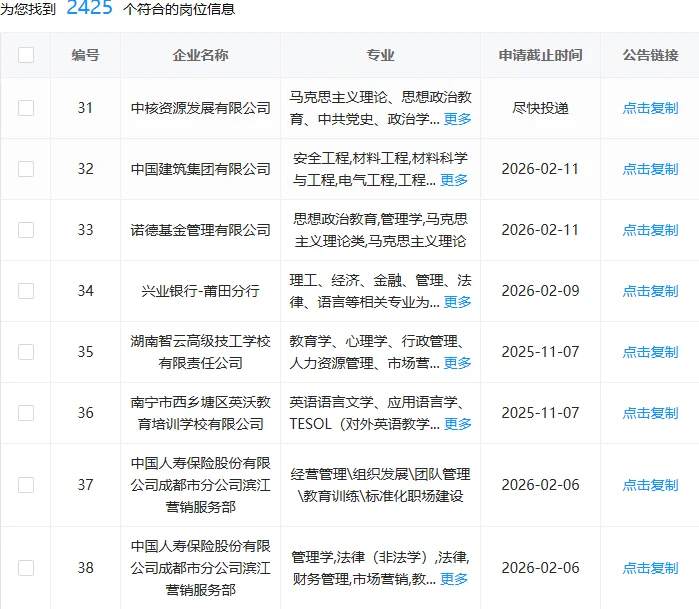Click deadline 2025-11-07 in row 35
Screen dimensions: 699x609
[540, 352]
